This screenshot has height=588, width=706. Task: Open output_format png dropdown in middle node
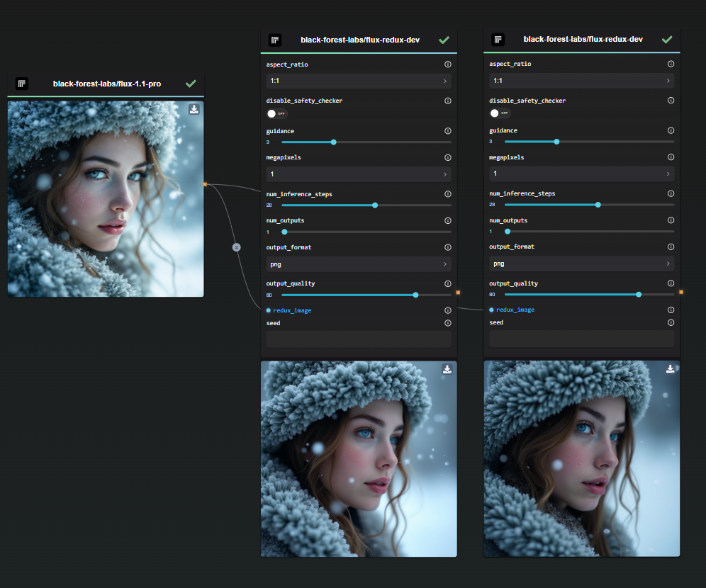[x=359, y=264]
